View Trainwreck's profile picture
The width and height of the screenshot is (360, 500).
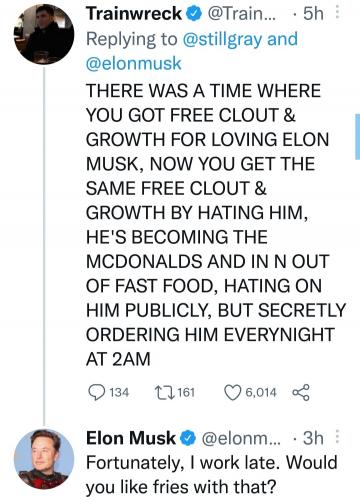[44, 34]
